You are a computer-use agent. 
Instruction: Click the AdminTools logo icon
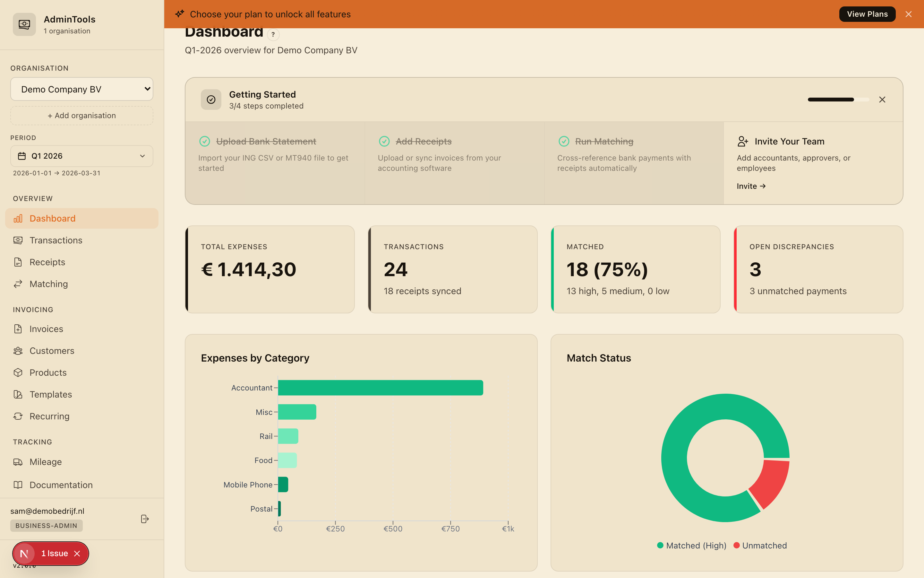click(x=24, y=24)
